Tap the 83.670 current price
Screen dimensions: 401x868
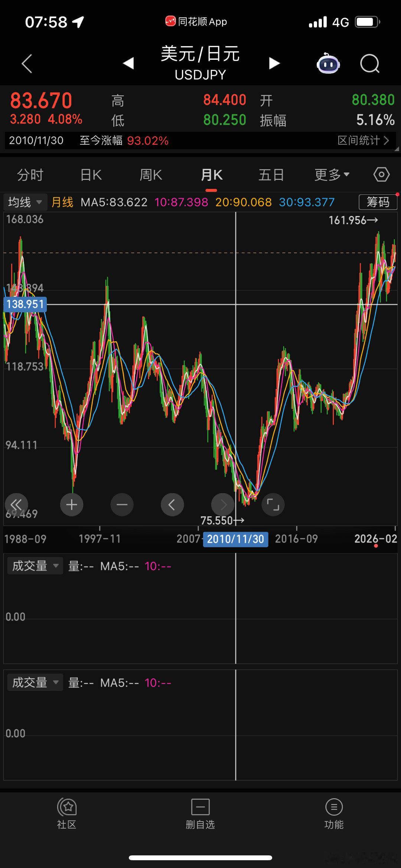41,101
